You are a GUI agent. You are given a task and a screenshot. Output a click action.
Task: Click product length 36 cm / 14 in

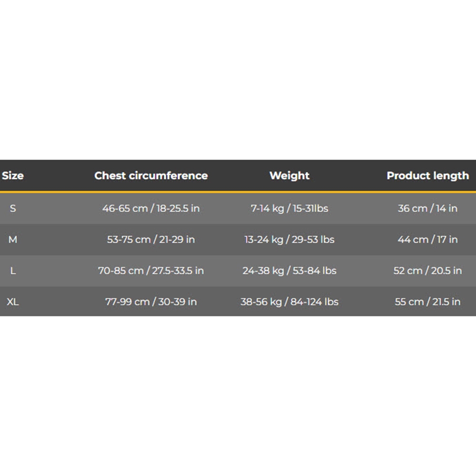(428, 208)
